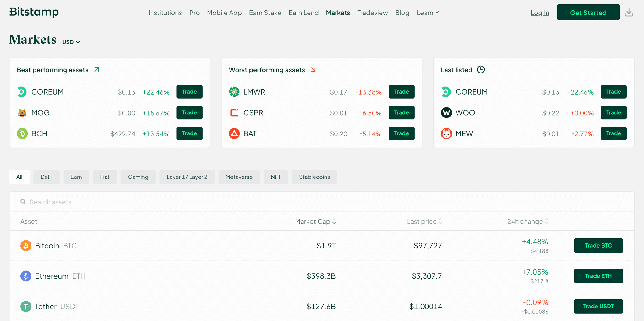Viewport: 644px width, 321px height.
Task: Expand the Learn menu
Action: click(427, 13)
